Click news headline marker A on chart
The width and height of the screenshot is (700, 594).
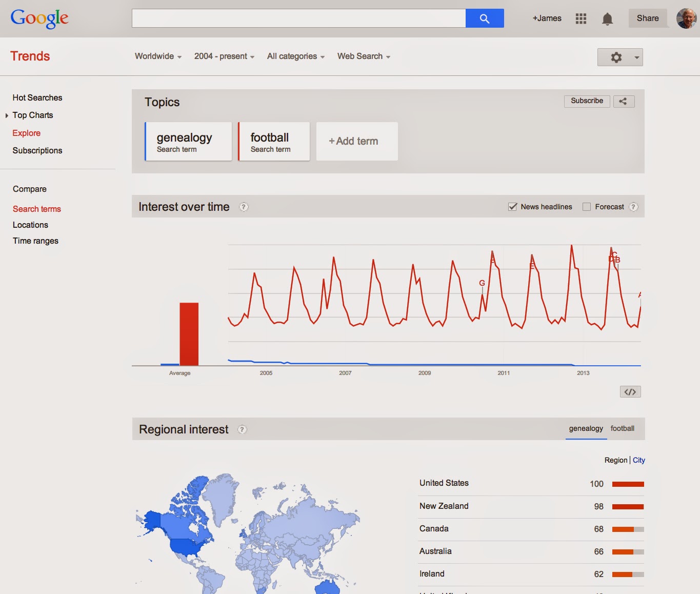tap(640, 294)
